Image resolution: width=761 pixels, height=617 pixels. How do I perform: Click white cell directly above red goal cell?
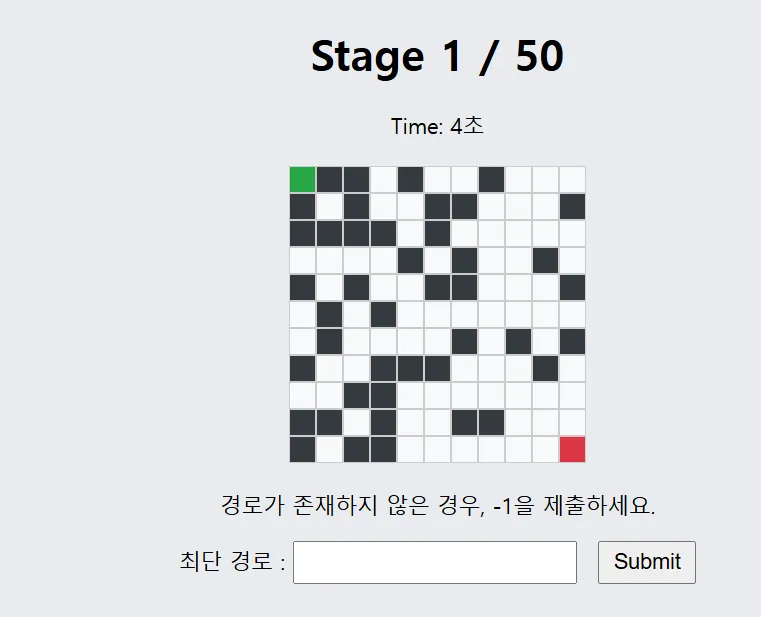[x=572, y=422]
